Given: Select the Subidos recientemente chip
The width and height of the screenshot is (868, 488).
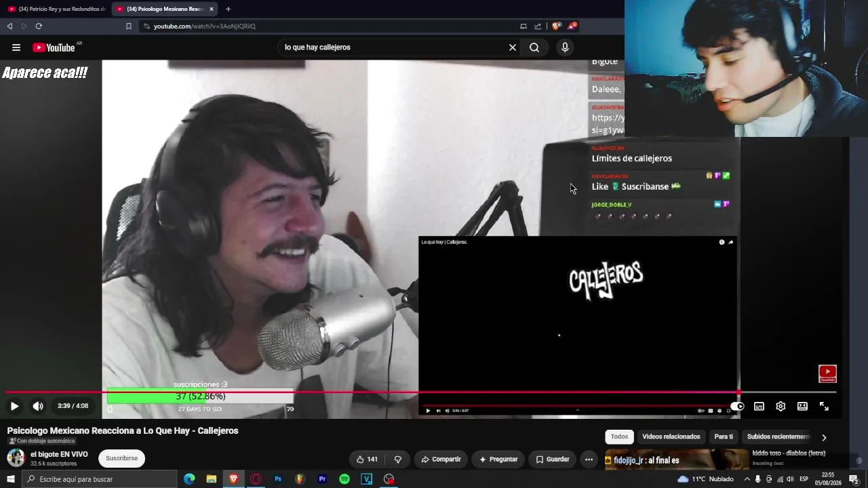Looking at the screenshot, I should (778, 436).
